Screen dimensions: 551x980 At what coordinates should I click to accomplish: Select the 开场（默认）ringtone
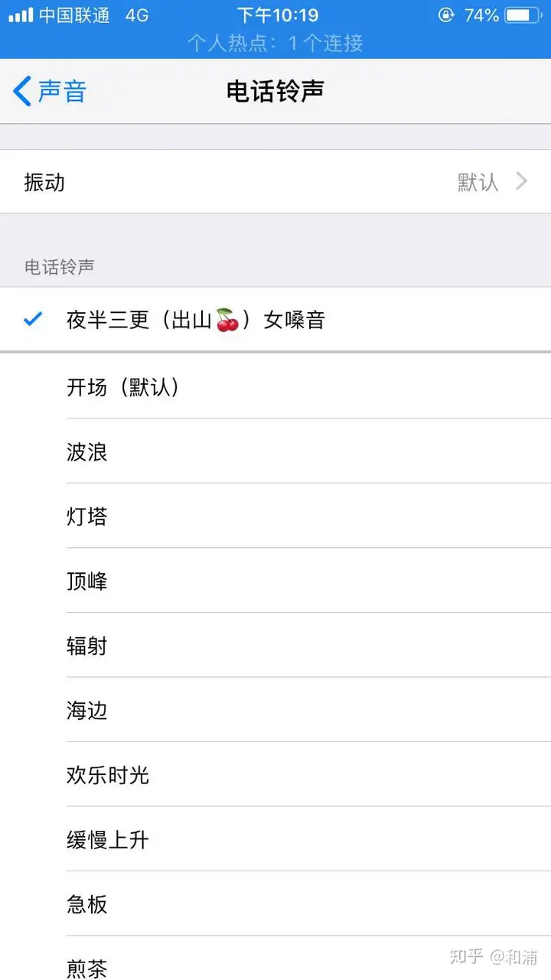tap(123, 388)
